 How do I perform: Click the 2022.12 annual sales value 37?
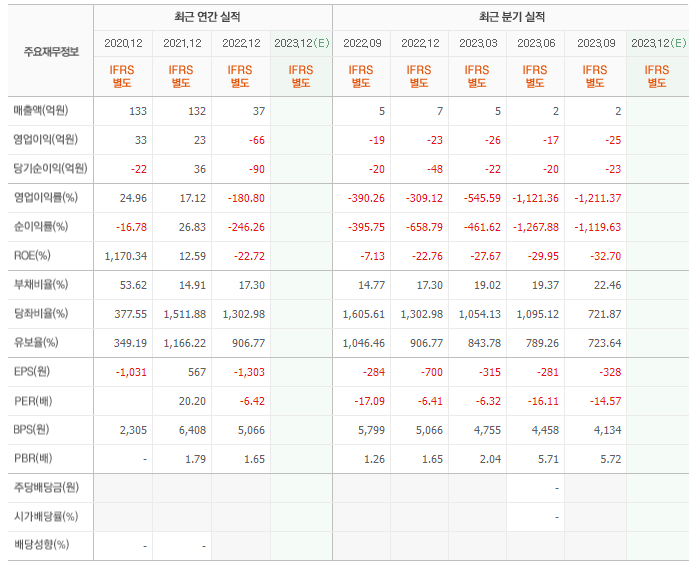point(259,111)
